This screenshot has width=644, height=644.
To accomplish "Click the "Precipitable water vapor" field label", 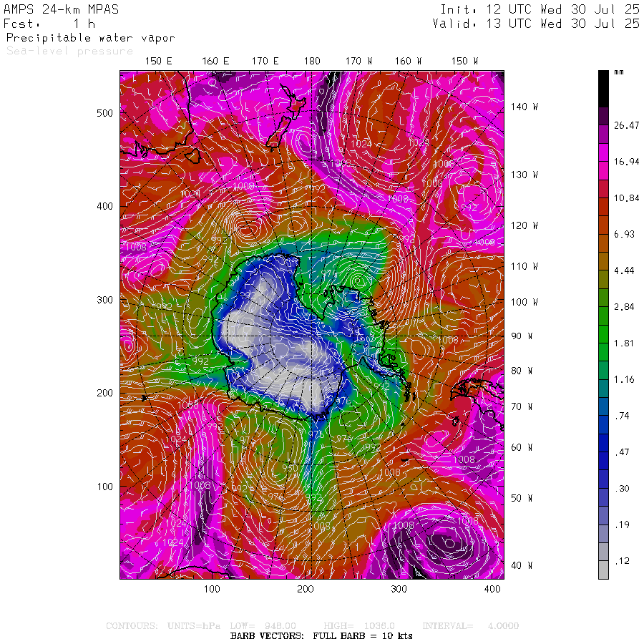I will click(x=90, y=38).
